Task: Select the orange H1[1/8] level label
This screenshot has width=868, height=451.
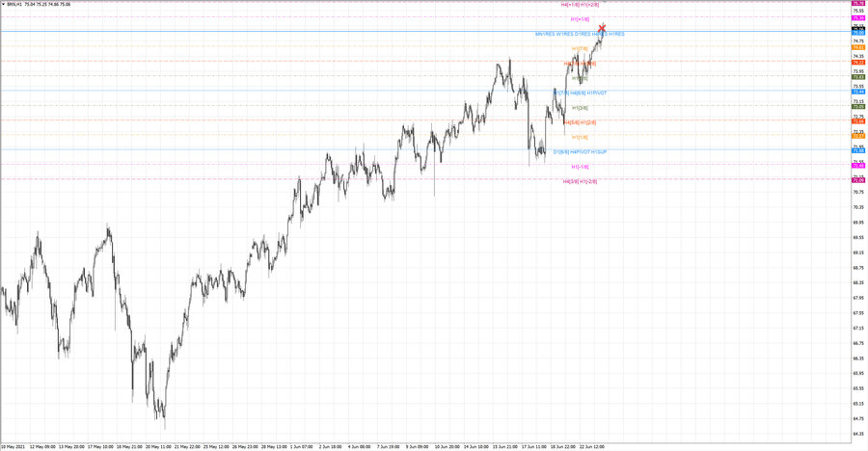Action: click(x=580, y=137)
